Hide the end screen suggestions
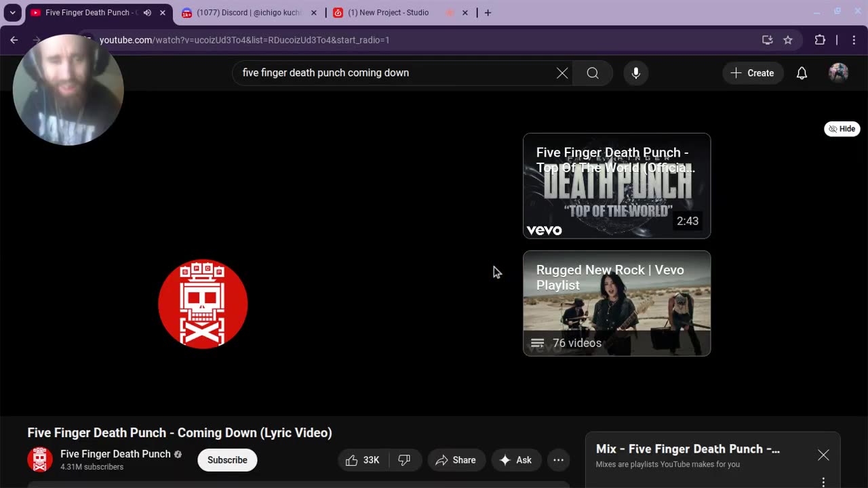 [x=842, y=129]
